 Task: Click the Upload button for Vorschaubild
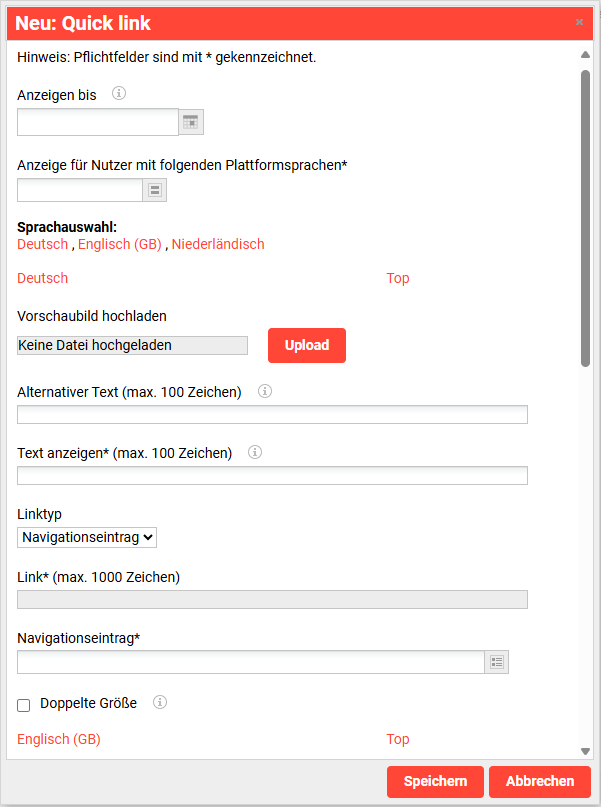pyautogui.click(x=306, y=344)
